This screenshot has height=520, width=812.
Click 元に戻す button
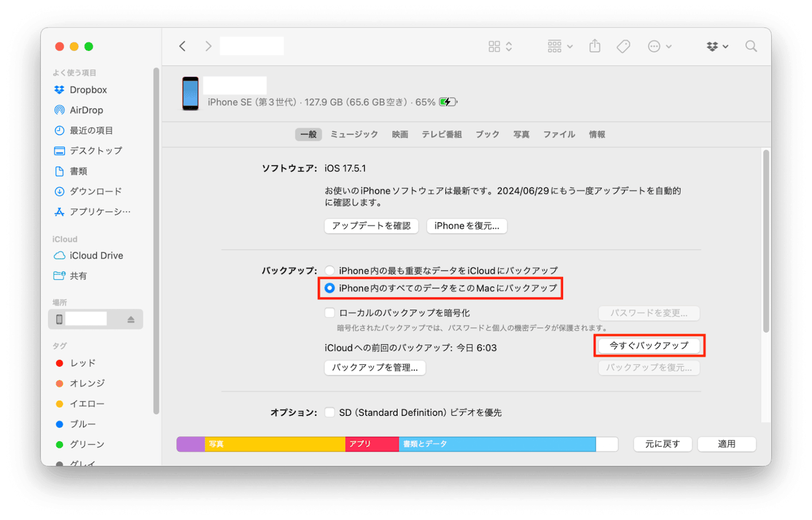(x=663, y=444)
